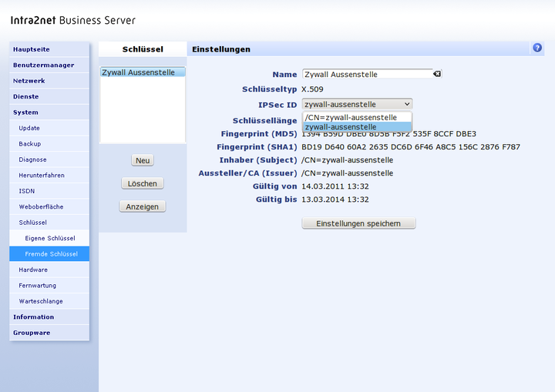This screenshot has width=555, height=392.
Task: Open the help question mark icon
Action: (x=537, y=48)
